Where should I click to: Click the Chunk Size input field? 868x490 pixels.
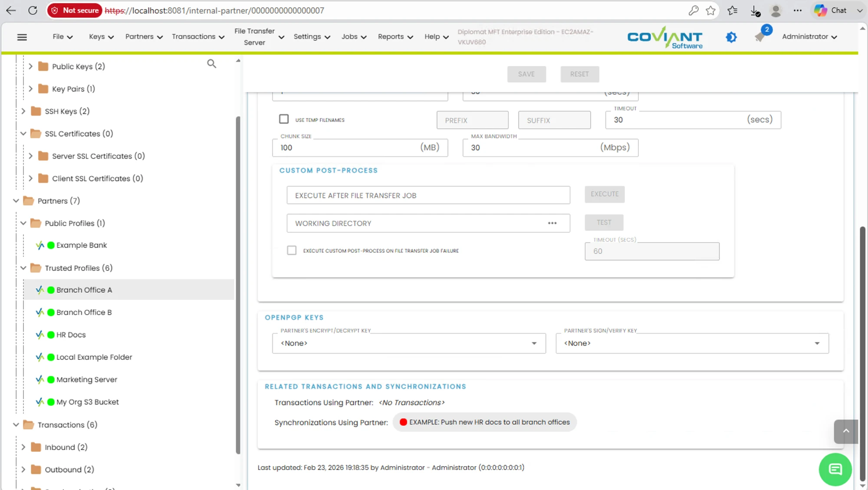[360, 148]
